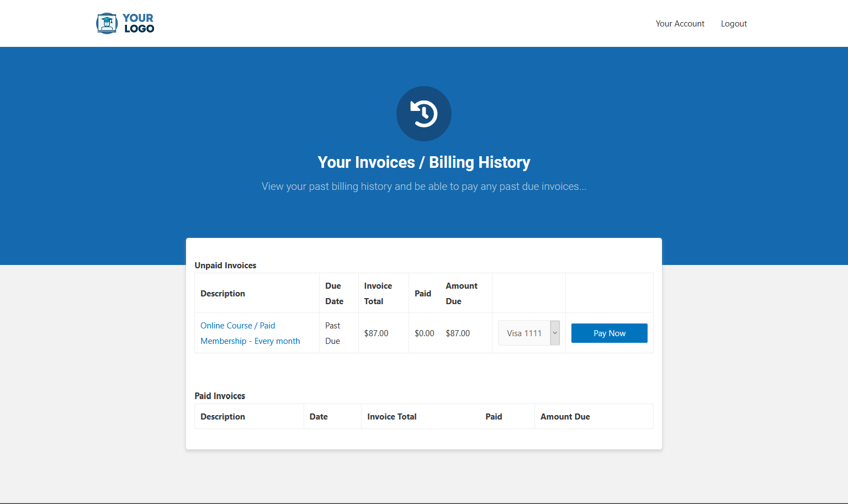Click the Amount Due header in Paid Invoices table
This screenshot has height=504, width=848.
coord(565,417)
